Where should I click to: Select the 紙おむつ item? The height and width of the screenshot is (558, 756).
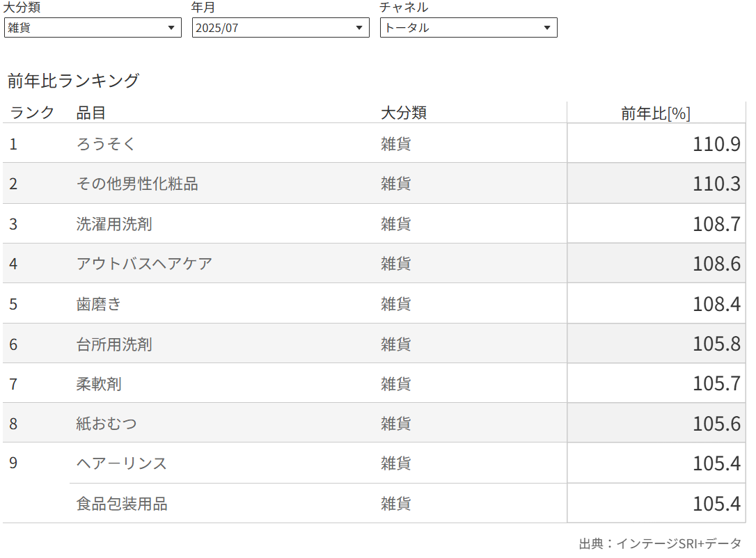pos(107,424)
